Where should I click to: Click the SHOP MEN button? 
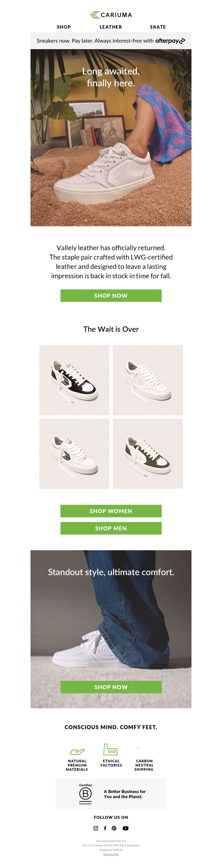pos(111,528)
